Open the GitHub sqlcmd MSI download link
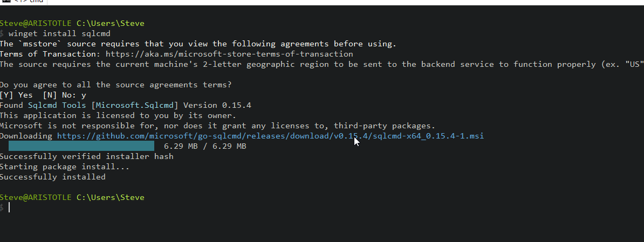Viewport: 644px width, 242px height. click(x=270, y=136)
